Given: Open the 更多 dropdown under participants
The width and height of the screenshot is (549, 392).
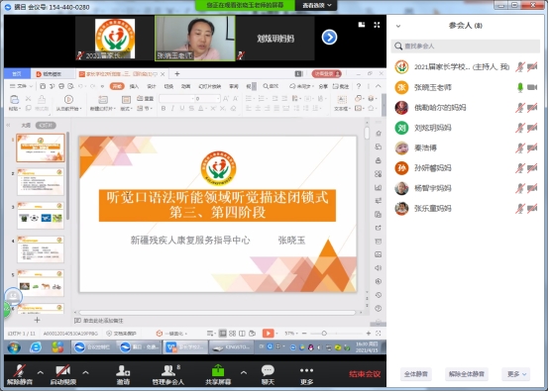Looking at the screenshot, I should (516, 374).
